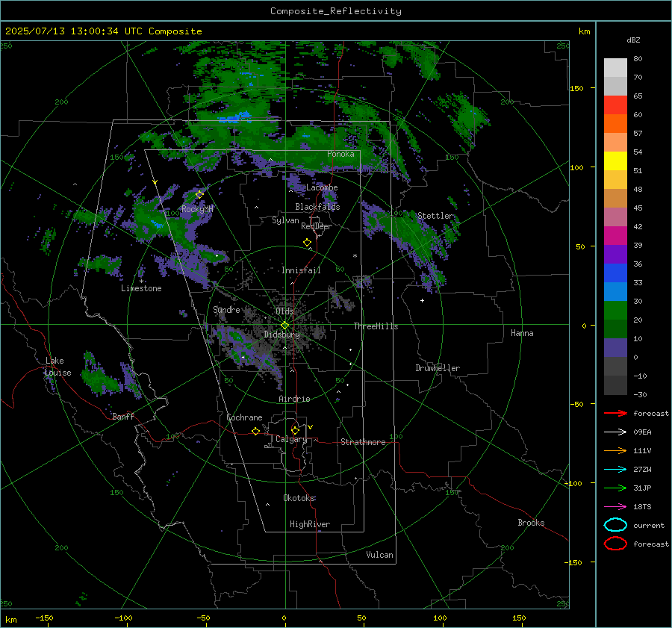Click the 18TS legend text
Image resolution: width=672 pixels, height=628 pixels.
[x=642, y=507]
